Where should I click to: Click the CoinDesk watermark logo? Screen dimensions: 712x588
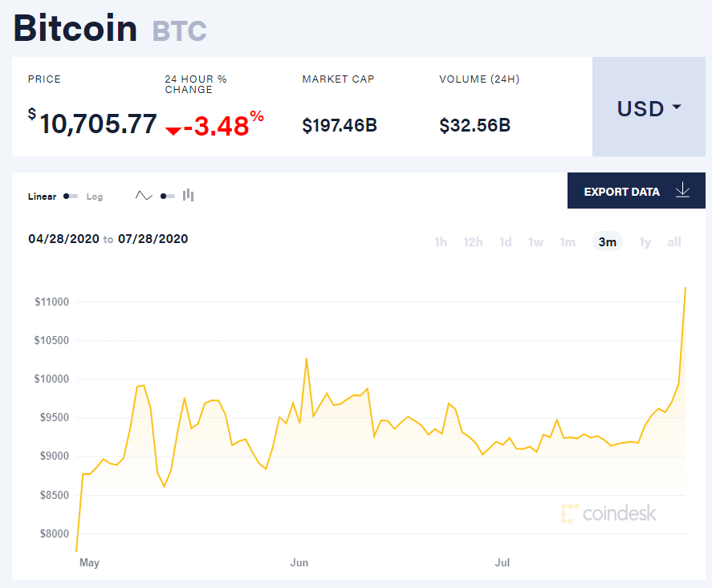pyautogui.click(x=609, y=513)
